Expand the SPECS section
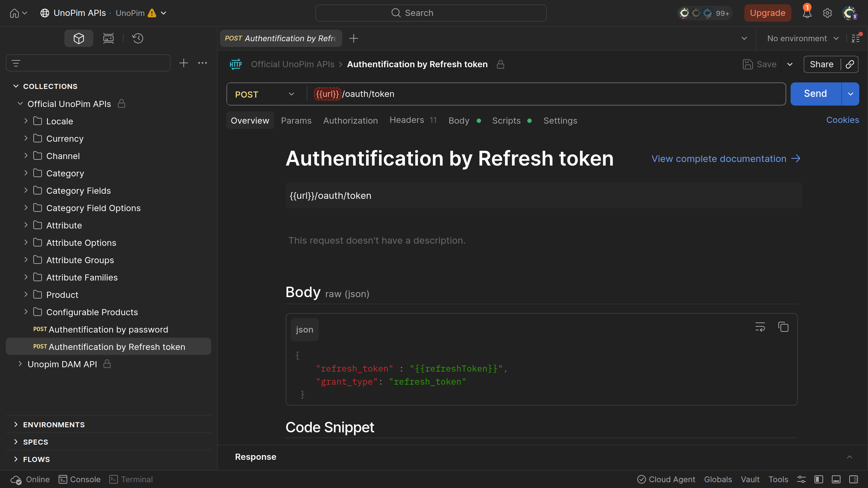 [16, 442]
